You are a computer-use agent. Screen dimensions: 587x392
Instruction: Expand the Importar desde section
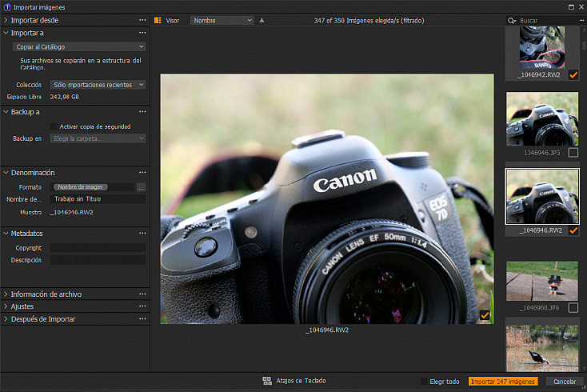[x=6, y=20]
